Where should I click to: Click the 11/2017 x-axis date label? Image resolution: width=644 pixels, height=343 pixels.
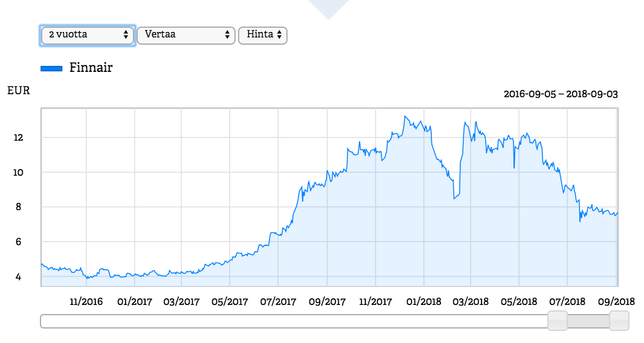[374, 301]
